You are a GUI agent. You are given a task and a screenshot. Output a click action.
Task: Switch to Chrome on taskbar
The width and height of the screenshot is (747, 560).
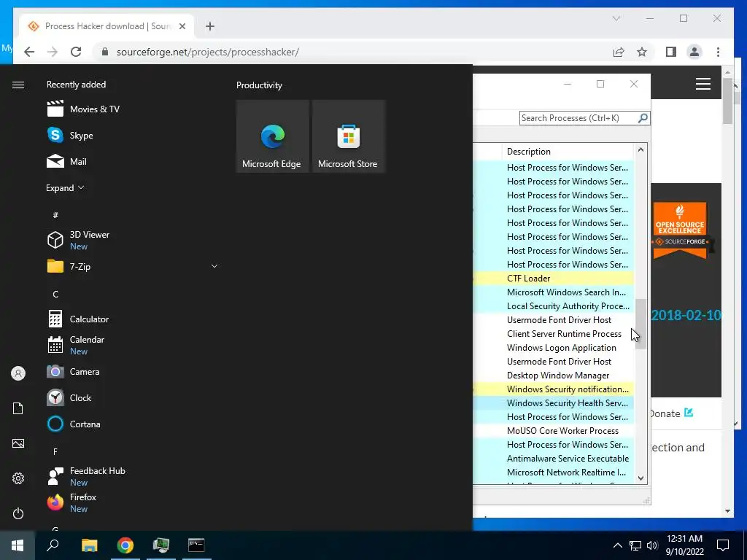[125, 545]
